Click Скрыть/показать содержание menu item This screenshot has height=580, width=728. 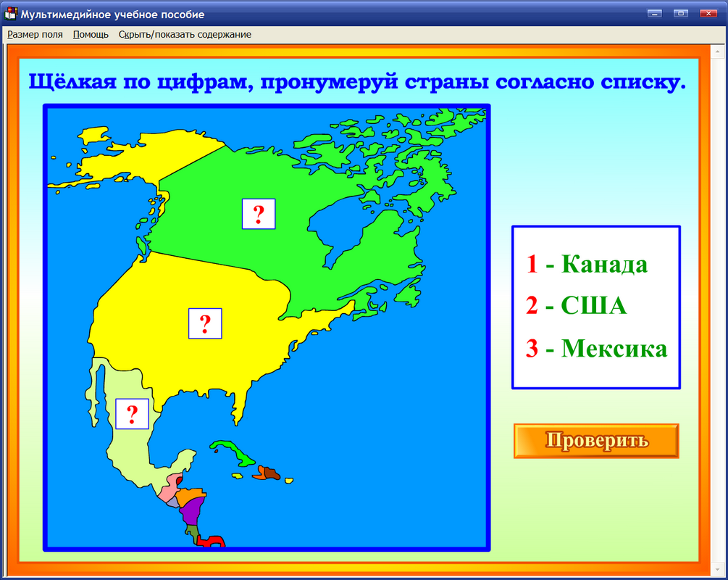coord(185,34)
